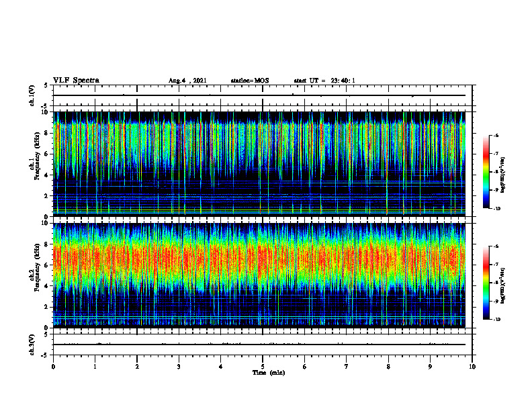Screen dimensions: 532x411
Task: Click the "VLF Spectra" plot title
Action: [x=76, y=81]
